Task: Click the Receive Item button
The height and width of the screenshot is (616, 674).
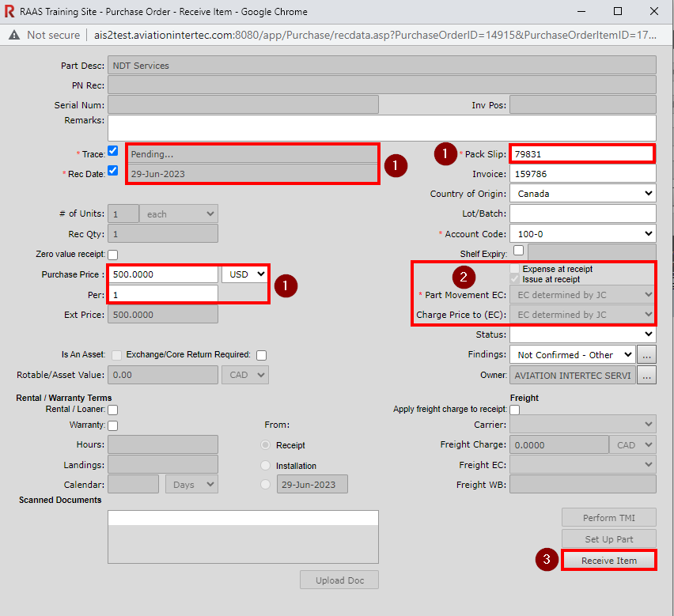Action: pos(608,561)
